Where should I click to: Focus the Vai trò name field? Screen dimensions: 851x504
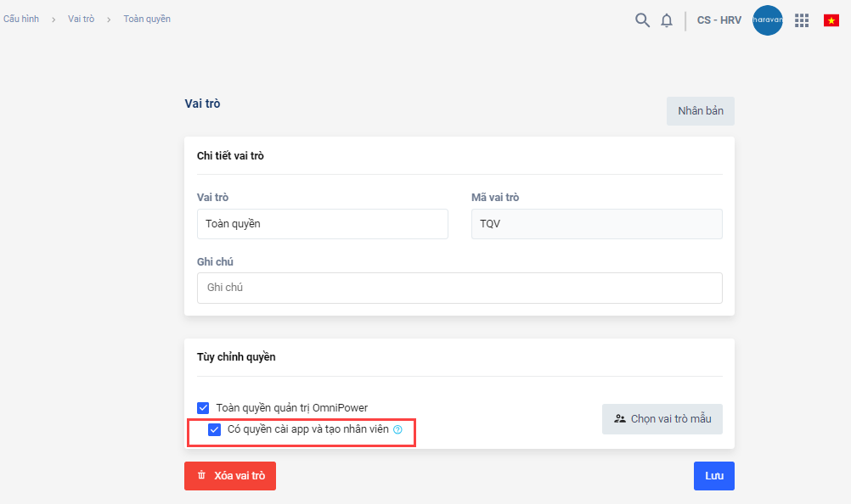coord(322,224)
